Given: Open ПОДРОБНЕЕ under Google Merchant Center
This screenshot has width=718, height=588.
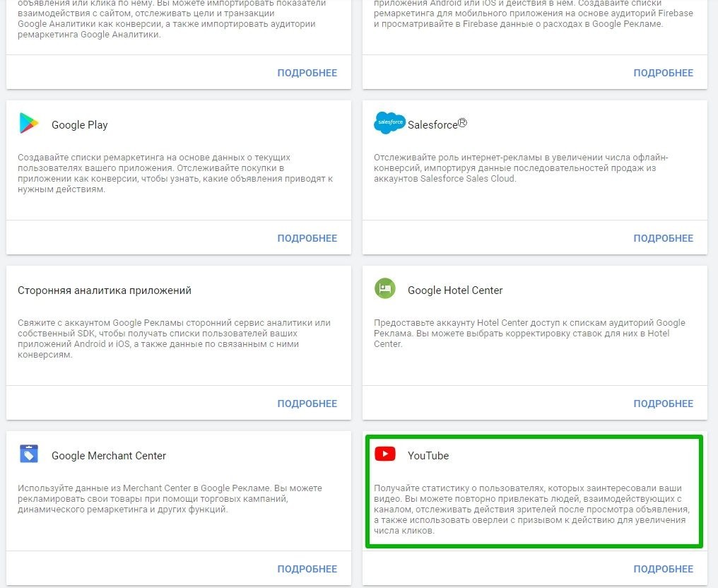Looking at the screenshot, I should (x=307, y=569).
